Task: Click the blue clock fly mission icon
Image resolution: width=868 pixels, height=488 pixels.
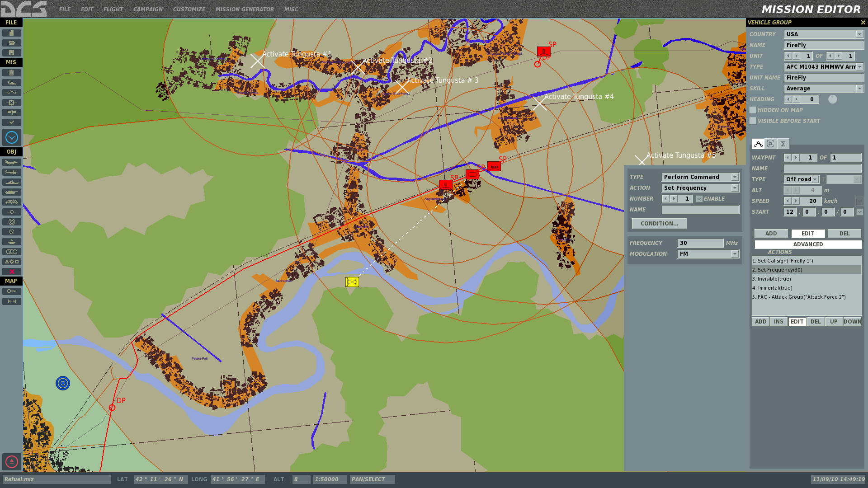Action: click(x=12, y=137)
